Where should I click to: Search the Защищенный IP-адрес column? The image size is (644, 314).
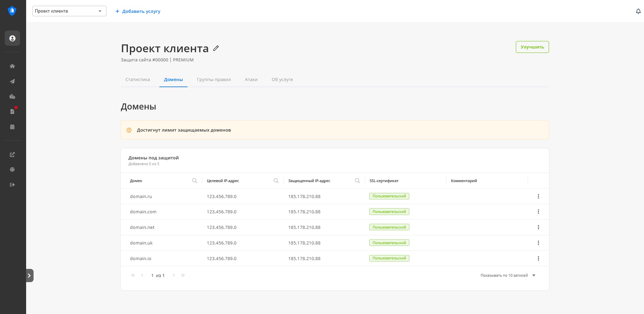357,181
